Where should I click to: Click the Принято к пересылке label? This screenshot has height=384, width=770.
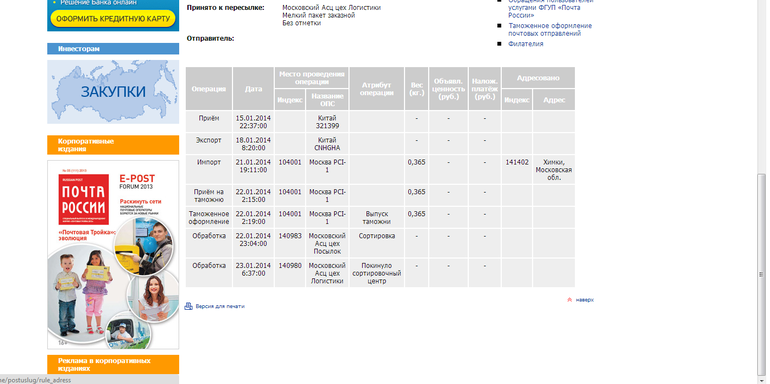(x=225, y=8)
